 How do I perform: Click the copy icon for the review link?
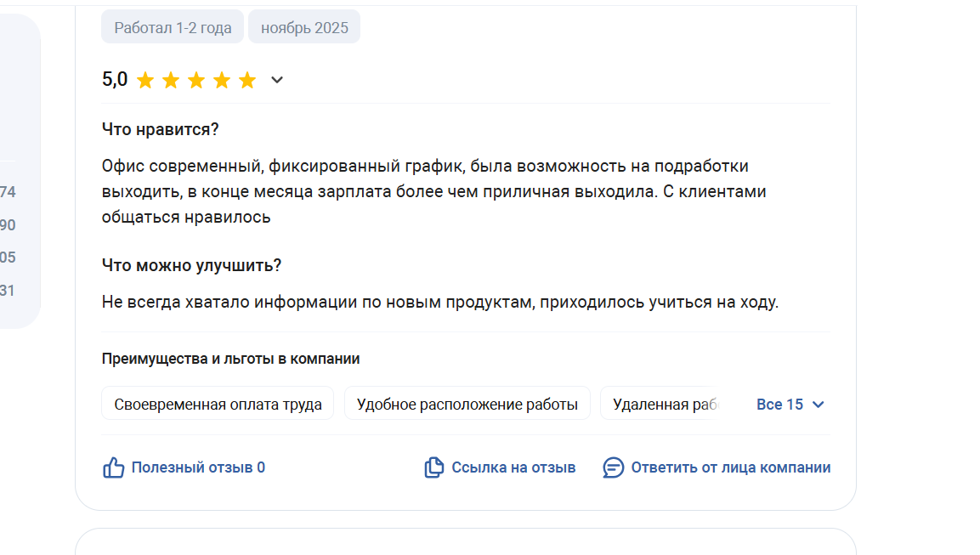pos(433,467)
